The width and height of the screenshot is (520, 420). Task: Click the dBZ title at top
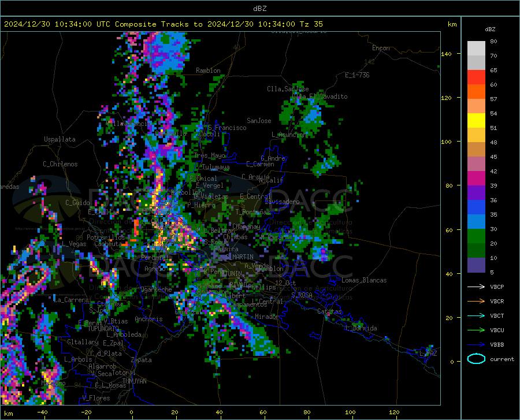click(x=259, y=9)
